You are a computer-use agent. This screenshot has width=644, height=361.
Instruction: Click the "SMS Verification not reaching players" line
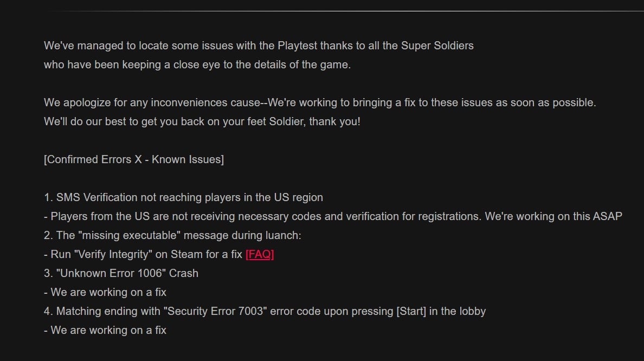183,197
